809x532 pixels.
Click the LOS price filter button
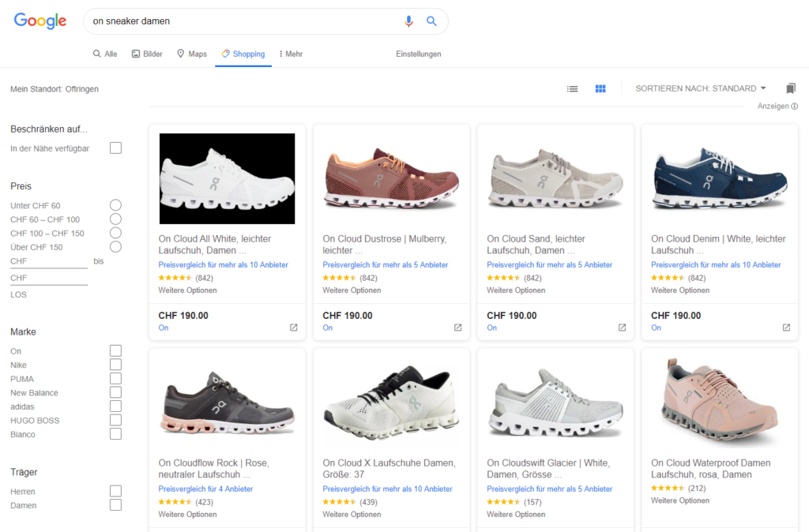pyautogui.click(x=19, y=295)
